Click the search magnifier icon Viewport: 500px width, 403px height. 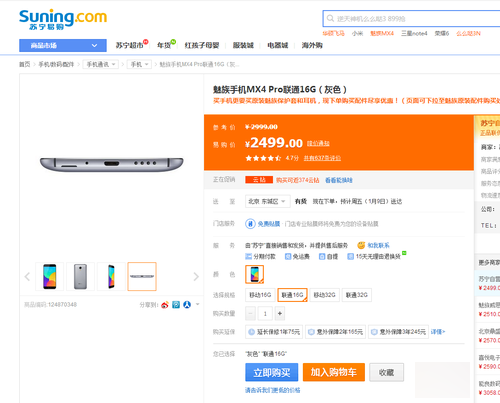coord(330,18)
